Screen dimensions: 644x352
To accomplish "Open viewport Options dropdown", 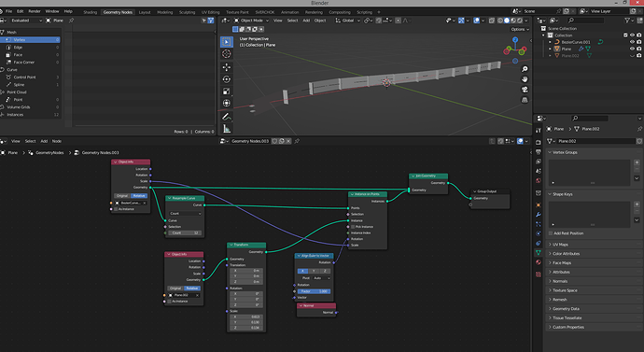I will coord(520,29).
